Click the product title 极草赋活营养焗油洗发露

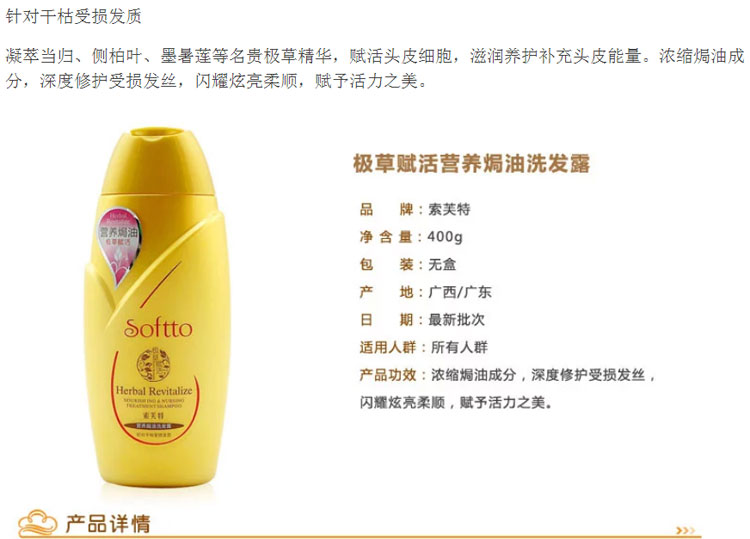[x=472, y=164]
